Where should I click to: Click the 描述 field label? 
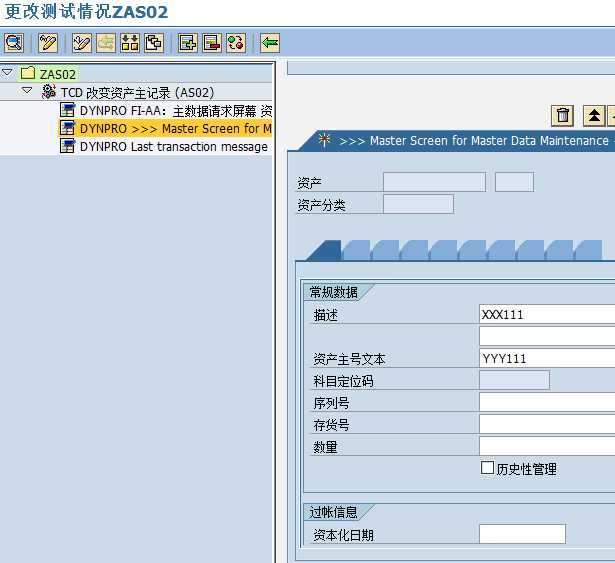pos(326,315)
